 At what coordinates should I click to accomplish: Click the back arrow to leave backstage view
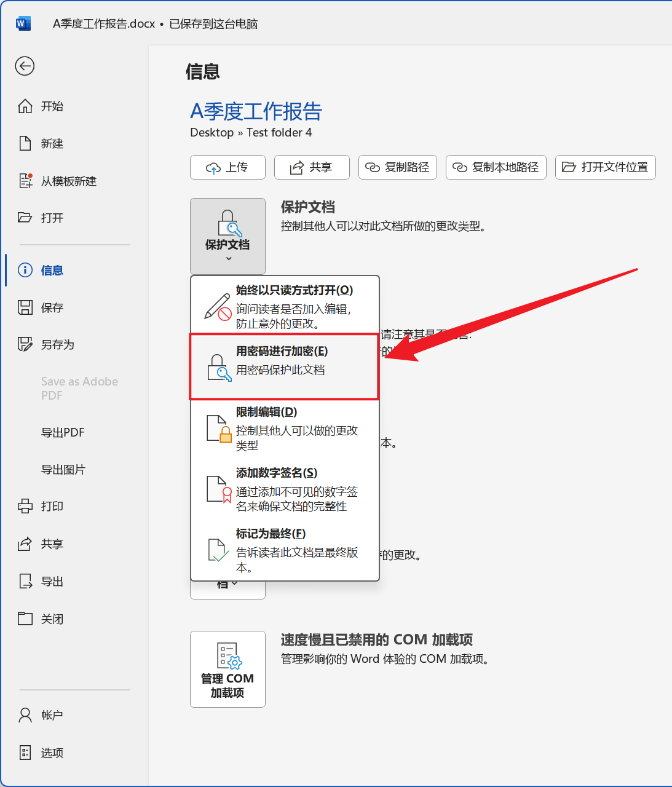click(x=25, y=66)
